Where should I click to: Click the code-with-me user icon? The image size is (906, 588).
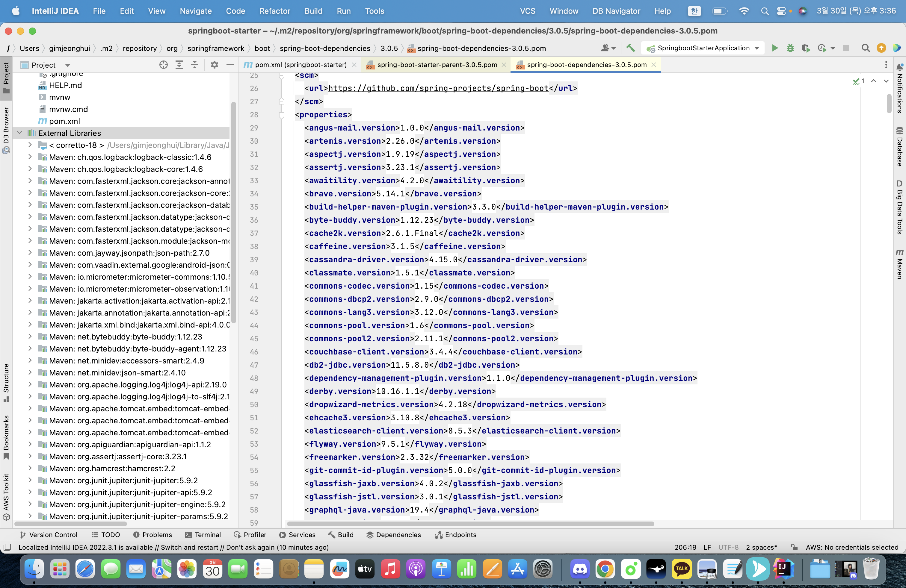(608, 48)
